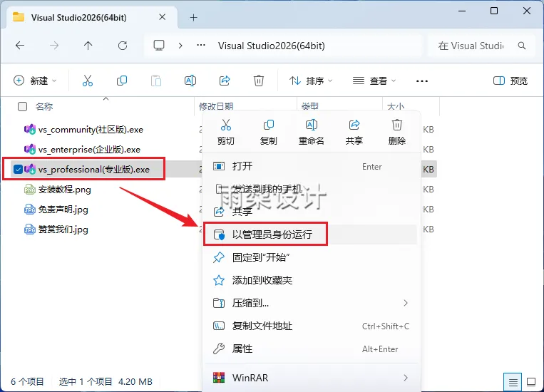The height and width of the screenshot is (392, 544).
Task: Delete using the toolbar trash icon
Action: tap(259, 81)
